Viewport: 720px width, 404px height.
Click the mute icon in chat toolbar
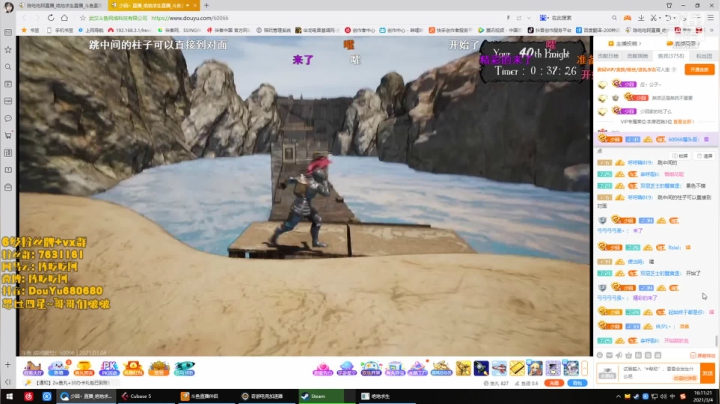tap(619, 355)
